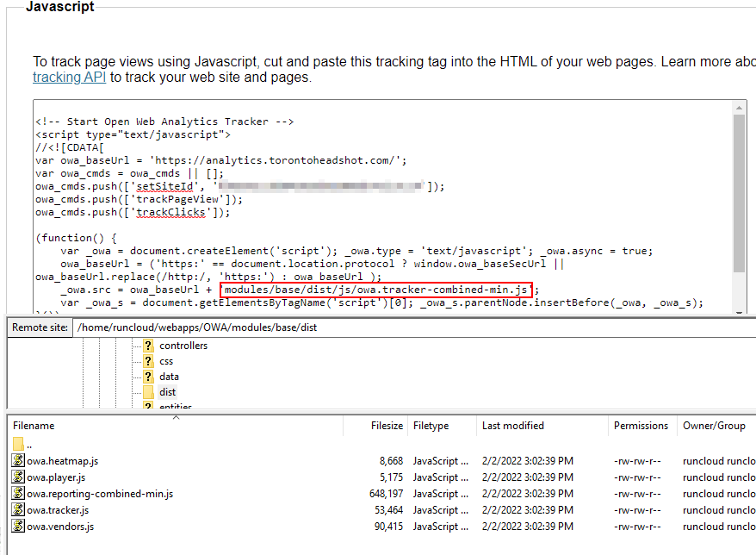Click inside the tracking code text area
This screenshot has width=756, height=555.
(x=383, y=208)
